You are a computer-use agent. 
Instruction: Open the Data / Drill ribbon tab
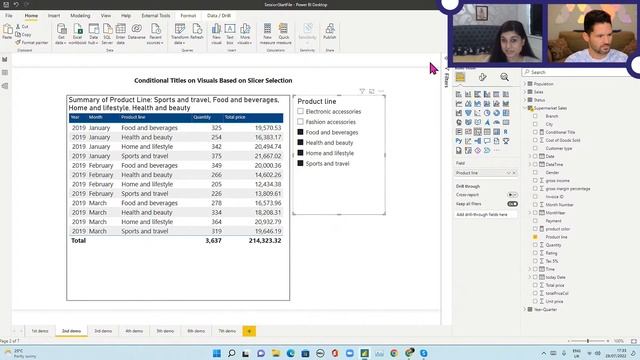pos(219,16)
